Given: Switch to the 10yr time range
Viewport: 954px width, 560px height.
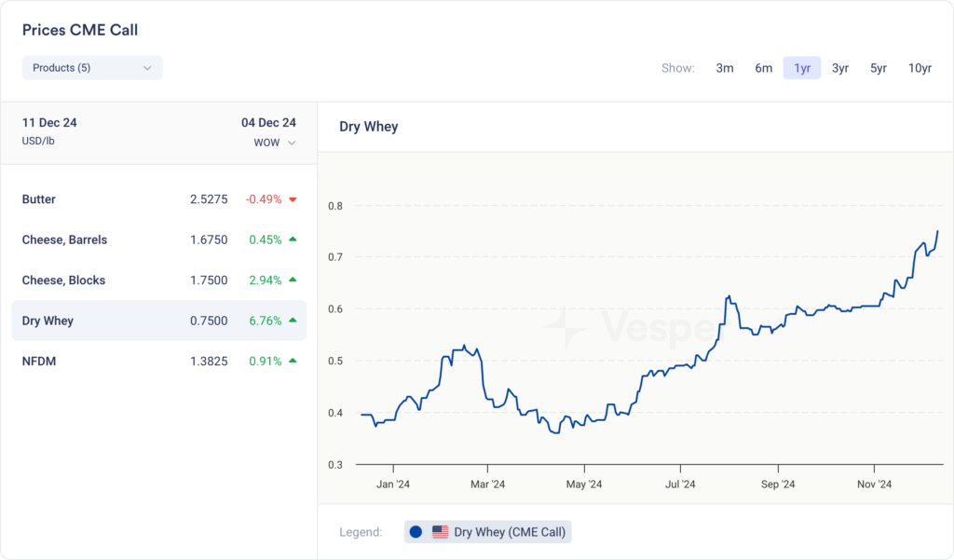Looking at the screenshot, I should click(920, 68).
